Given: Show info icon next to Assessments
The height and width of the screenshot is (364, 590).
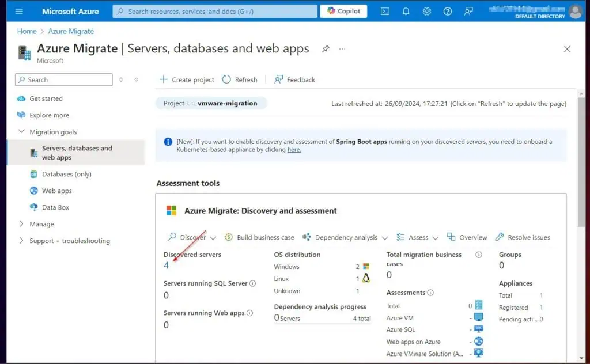Looking at the screenshot, I should click(430, 293).
